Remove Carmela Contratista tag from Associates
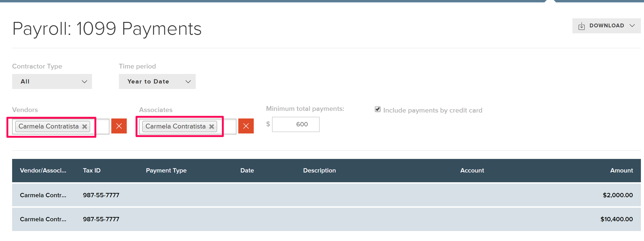 click(x=211, y=127)
